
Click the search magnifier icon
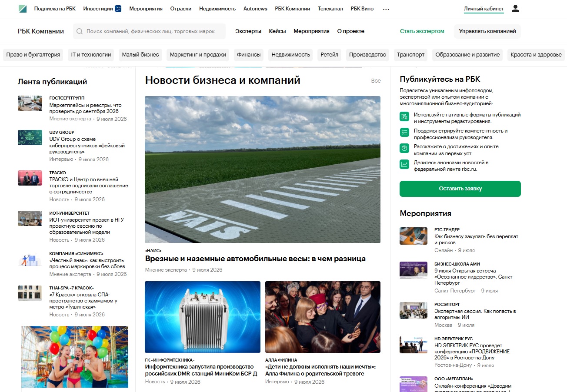pyautogui.click(x=80, y=31)
